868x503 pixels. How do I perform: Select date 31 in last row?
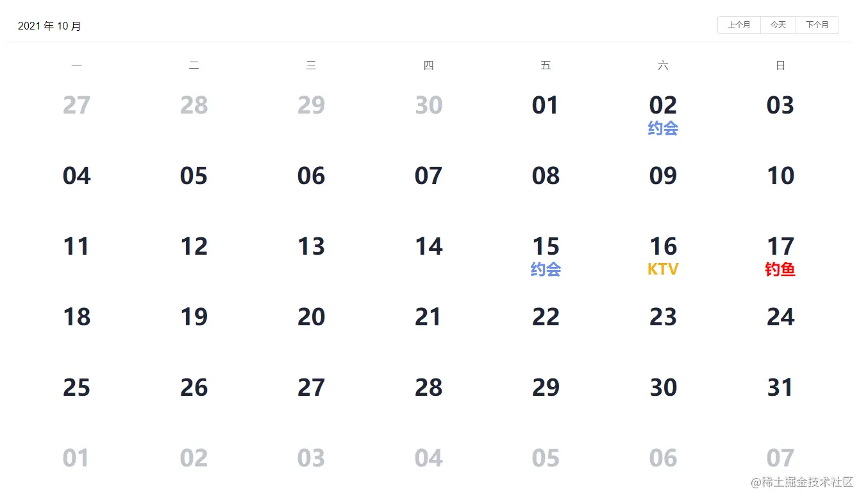click(x=780, y=388)
